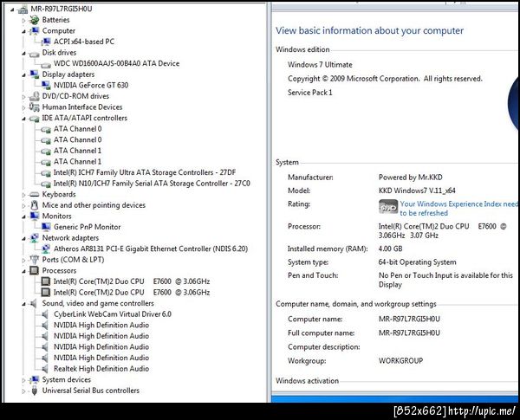Select the NVIDIA GeForce GT 630 label
The height and width of the screenshot is (420, 520).
[91, 85]
